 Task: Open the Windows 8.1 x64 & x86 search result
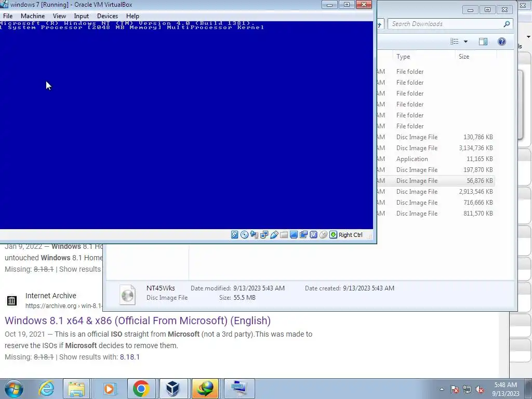pos(138,321)
